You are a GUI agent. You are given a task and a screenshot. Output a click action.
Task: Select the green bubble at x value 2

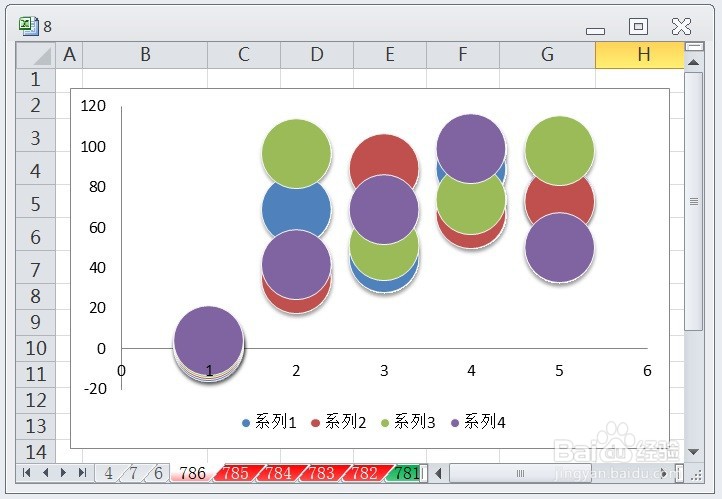297,153
